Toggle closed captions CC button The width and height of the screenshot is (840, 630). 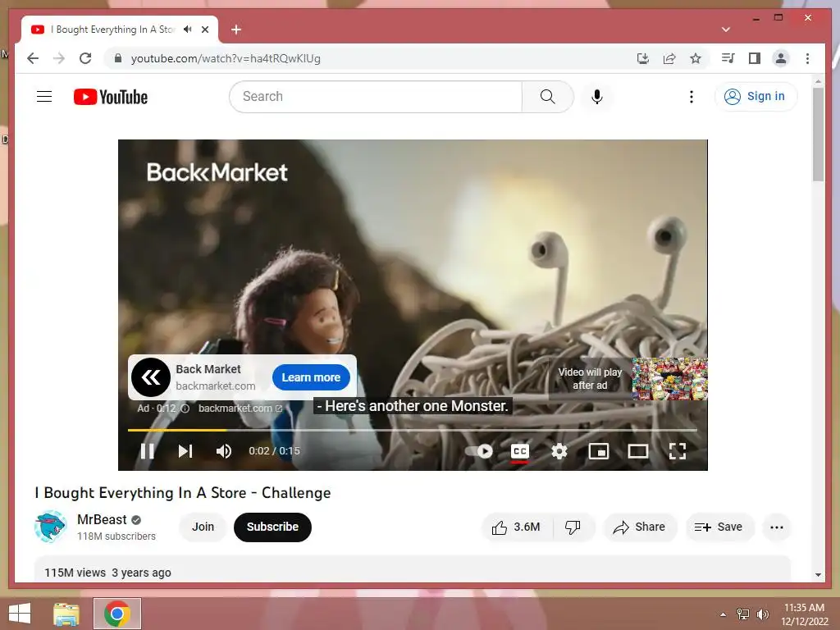(519, 451)
